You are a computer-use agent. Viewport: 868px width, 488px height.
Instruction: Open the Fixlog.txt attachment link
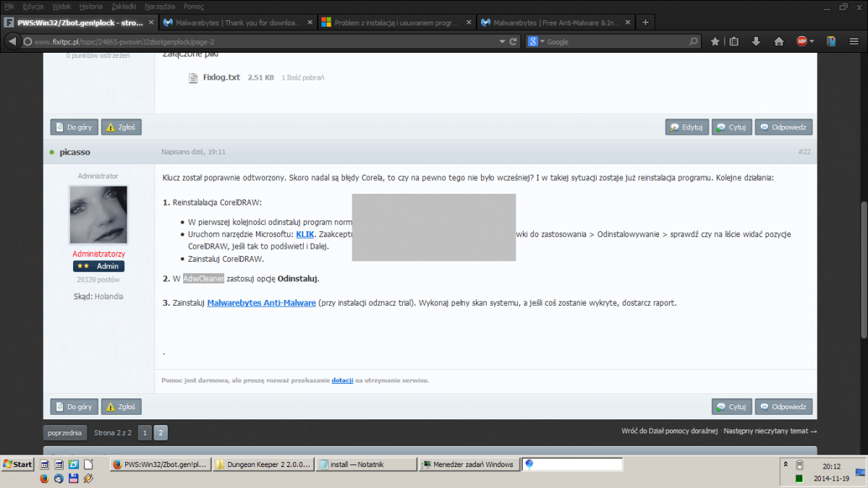221,77
